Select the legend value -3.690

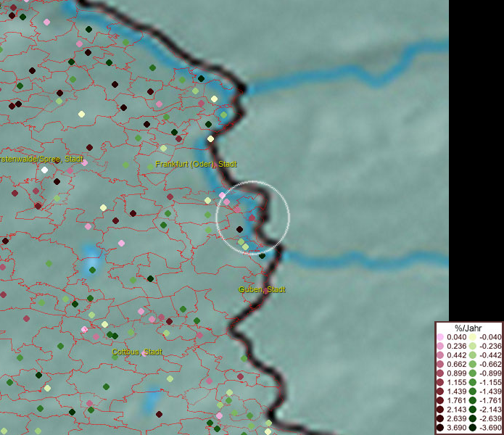tap(490, 428)
